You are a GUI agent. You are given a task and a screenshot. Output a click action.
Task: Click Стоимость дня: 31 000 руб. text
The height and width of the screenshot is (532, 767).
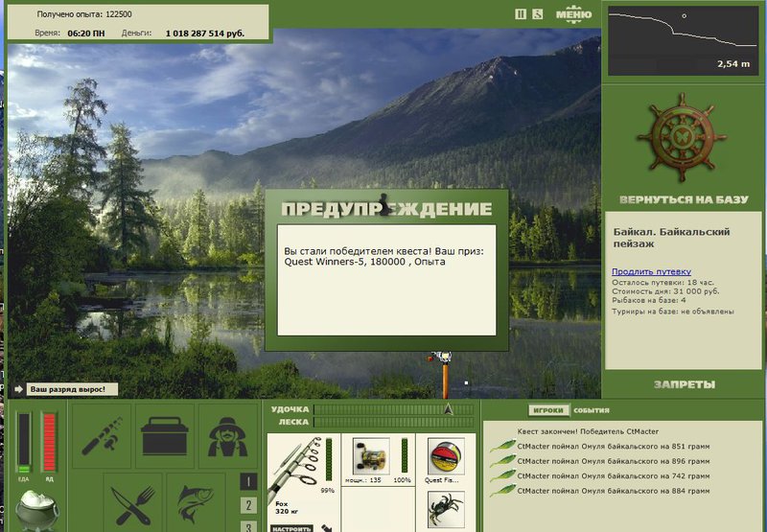[x=665, y=291]
